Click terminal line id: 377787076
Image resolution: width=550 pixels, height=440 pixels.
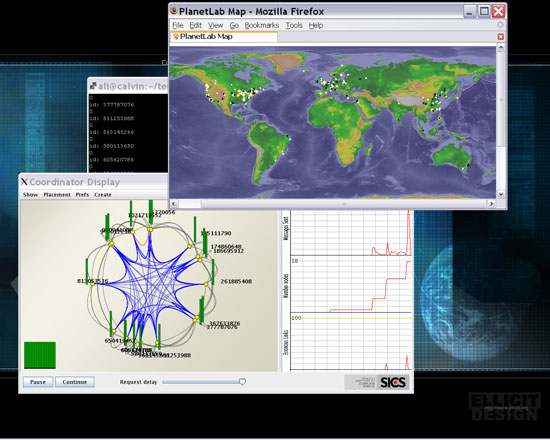click(x=112, y=105)
